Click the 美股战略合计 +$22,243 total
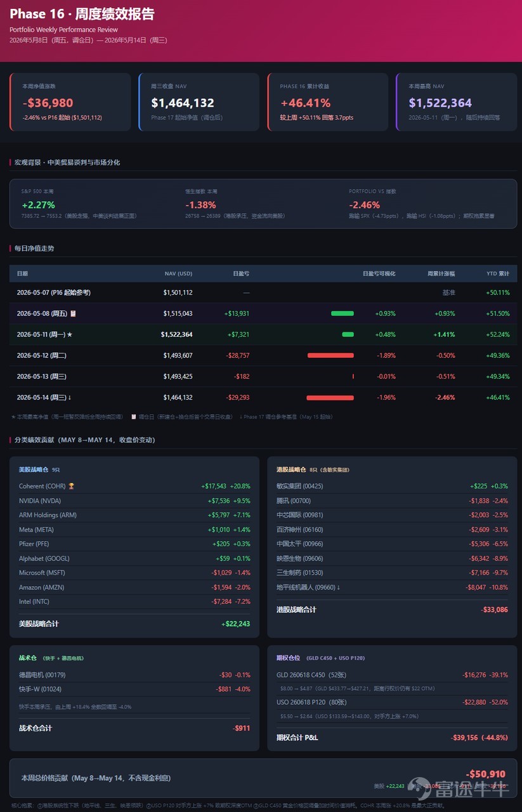The width and height of the screenshot is (522, 812). click(235, 624)
